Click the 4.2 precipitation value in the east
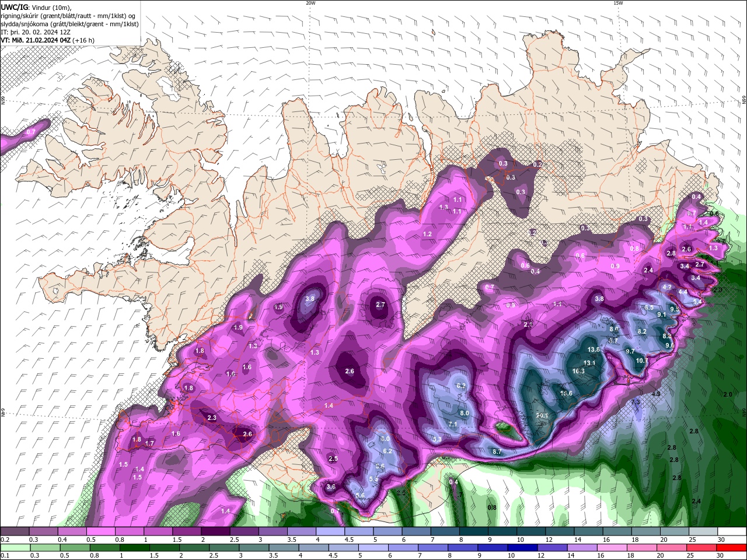This screenshot has width=747, height=560. [667, 288]
